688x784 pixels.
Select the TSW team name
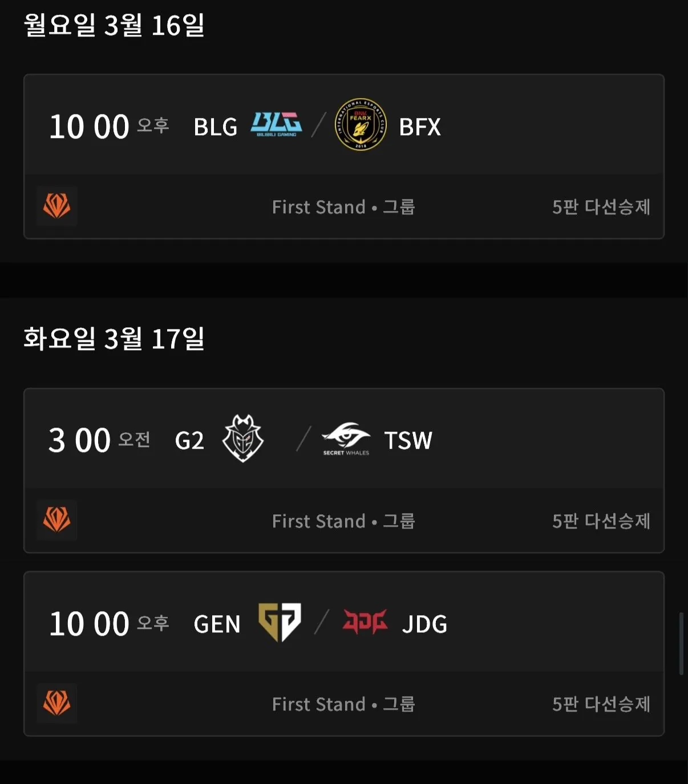pos(408,440)
